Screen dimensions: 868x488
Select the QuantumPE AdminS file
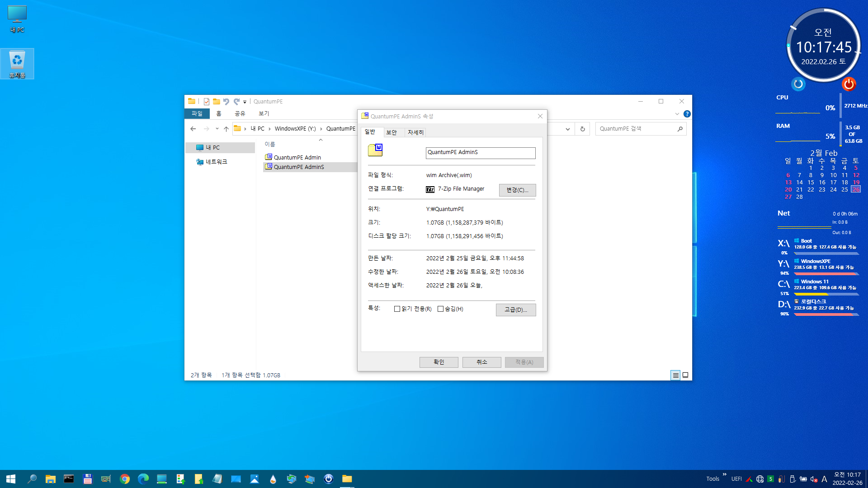coord(294,167)
